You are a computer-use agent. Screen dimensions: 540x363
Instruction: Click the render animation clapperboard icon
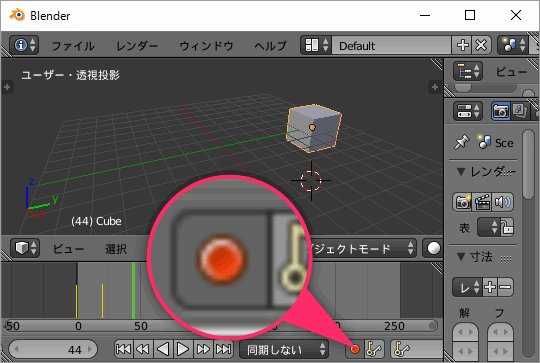482,202
